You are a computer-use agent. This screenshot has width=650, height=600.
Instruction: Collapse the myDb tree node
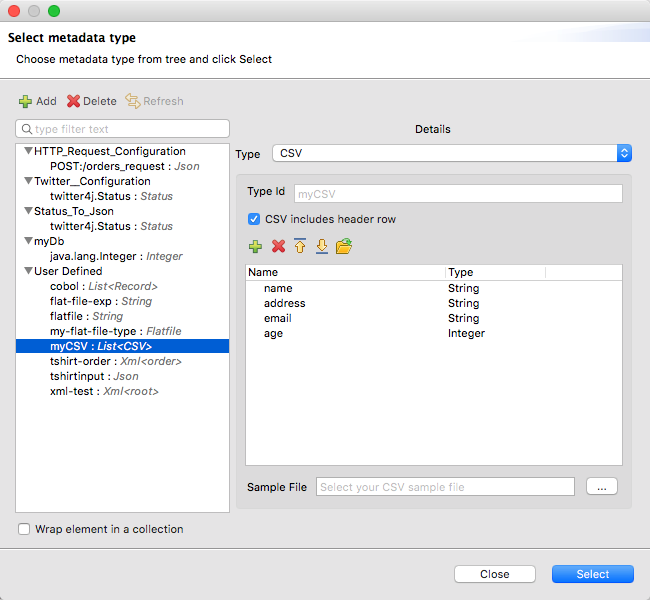click(28, 241)
